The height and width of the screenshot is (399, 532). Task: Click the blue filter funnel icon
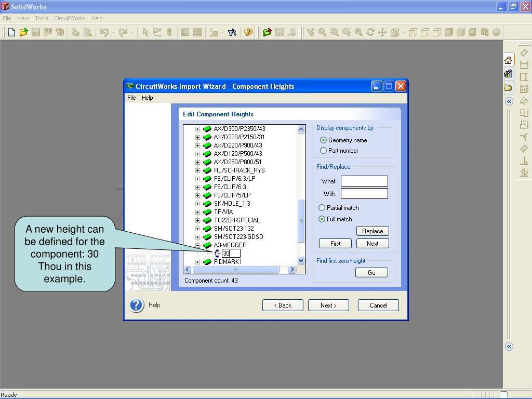(x=232, y=32)
